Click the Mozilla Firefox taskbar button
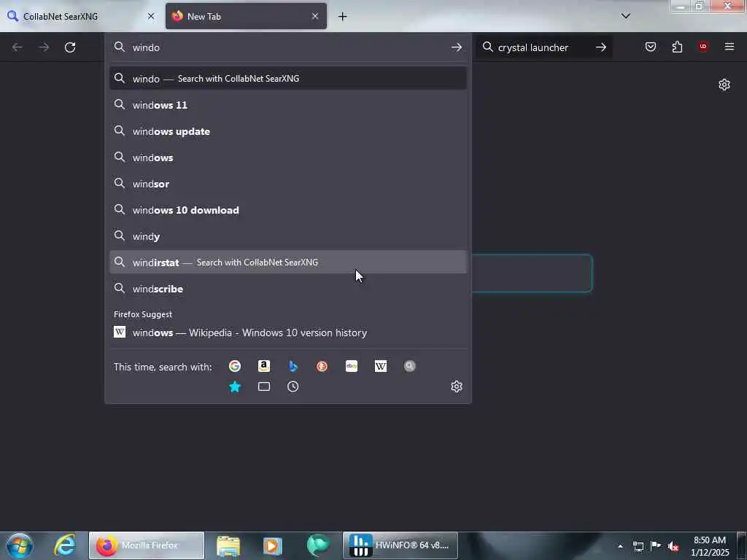 coord(146,545)
